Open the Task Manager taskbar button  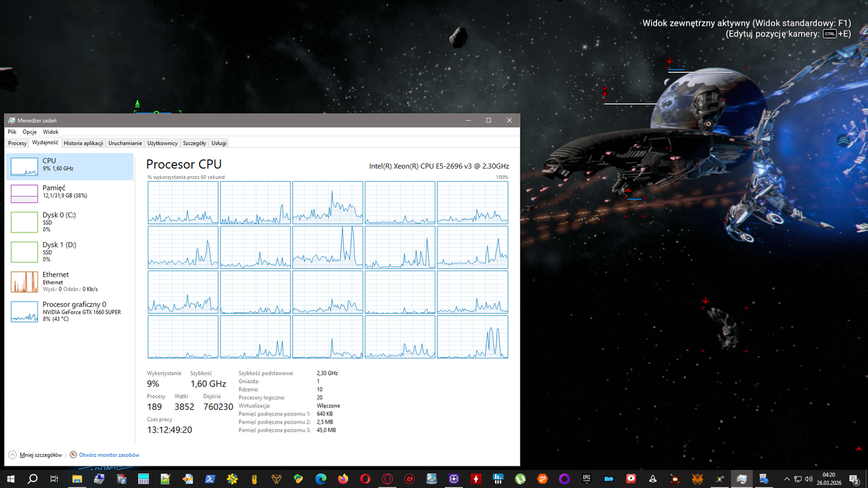(742, 479)
